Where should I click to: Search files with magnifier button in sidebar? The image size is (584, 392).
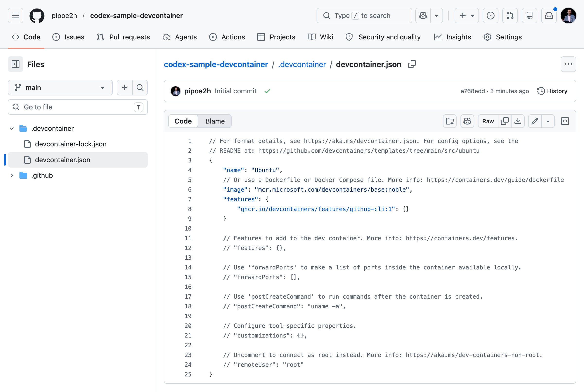140,88
